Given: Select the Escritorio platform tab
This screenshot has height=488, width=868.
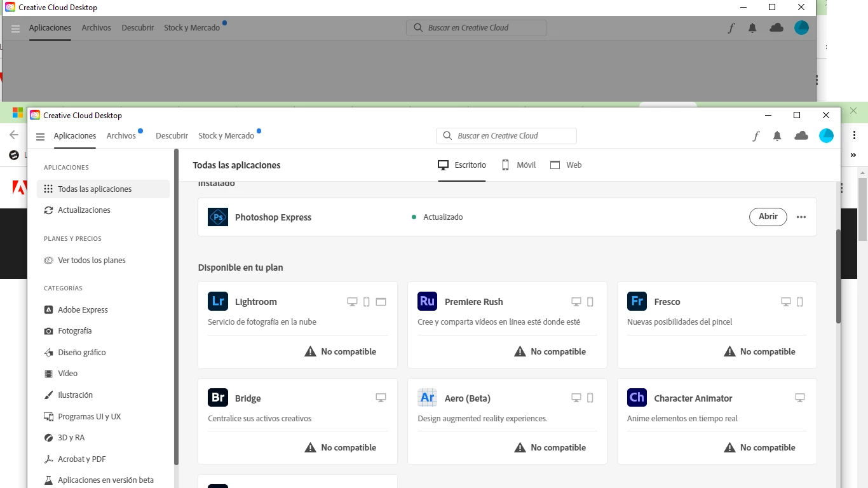Looking at the screenshot, I should pos(462,165).
